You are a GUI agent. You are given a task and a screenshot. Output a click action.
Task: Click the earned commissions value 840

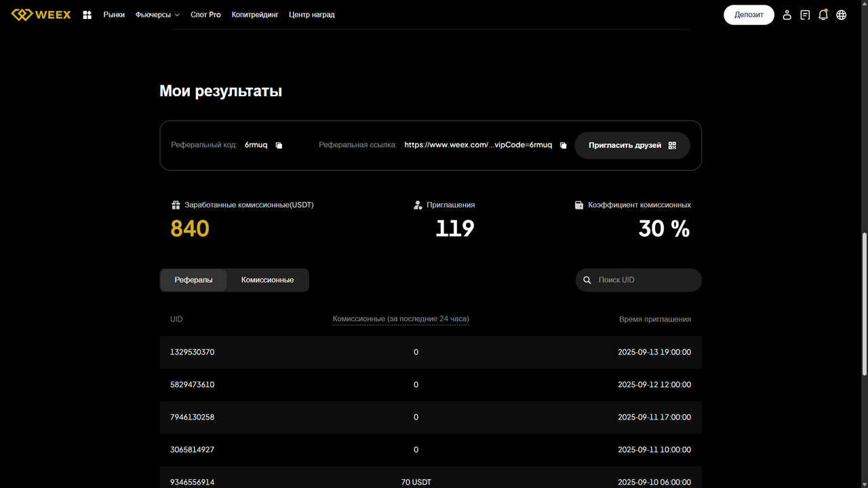[x=190, y=229]
